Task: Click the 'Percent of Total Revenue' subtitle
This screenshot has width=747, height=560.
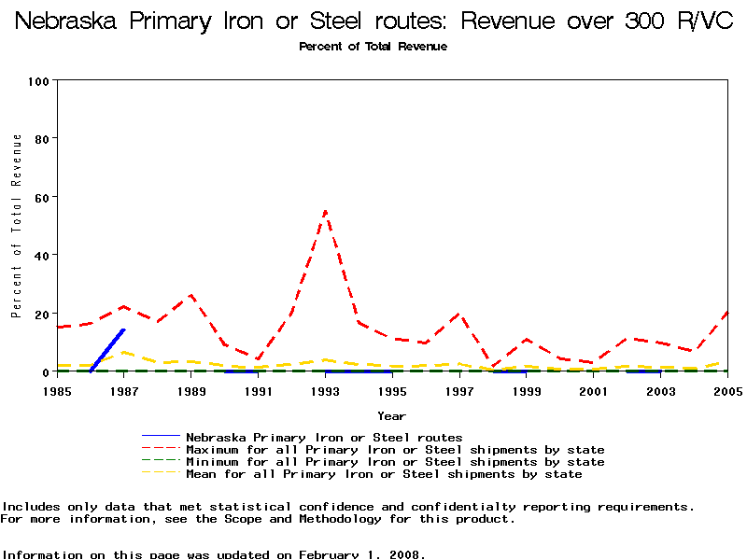Action: point(373,47)
